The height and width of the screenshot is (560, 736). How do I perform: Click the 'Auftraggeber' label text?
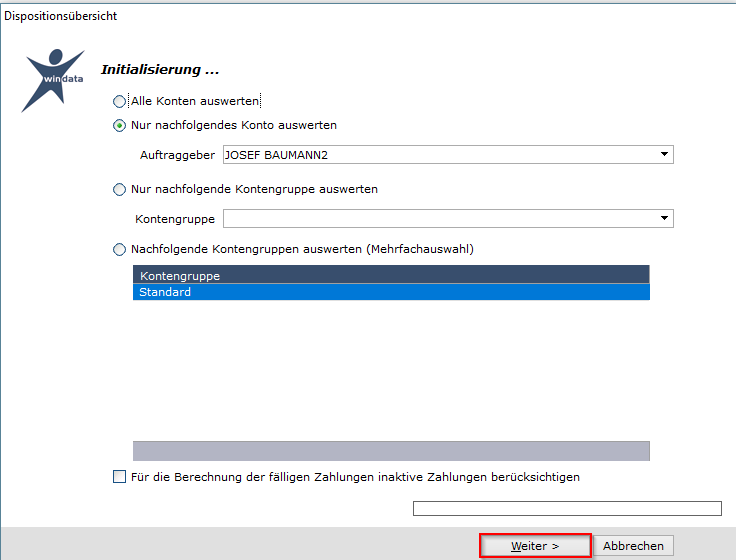tap(177, 155)
